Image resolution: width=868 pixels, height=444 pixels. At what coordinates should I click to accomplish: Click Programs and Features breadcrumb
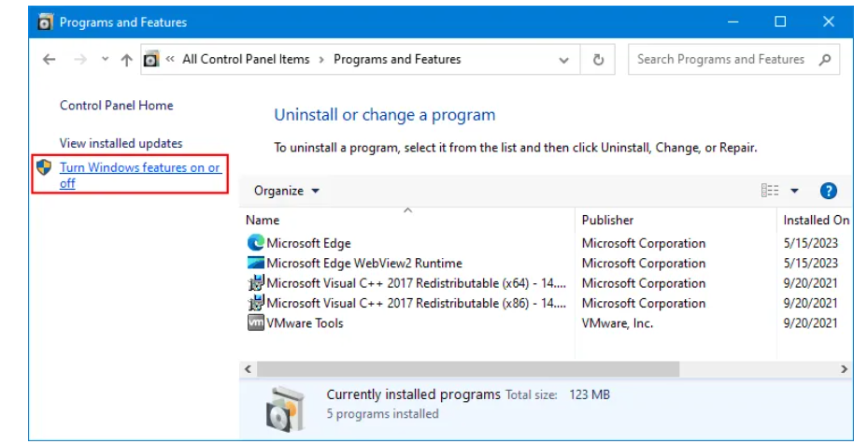point(397,59)
